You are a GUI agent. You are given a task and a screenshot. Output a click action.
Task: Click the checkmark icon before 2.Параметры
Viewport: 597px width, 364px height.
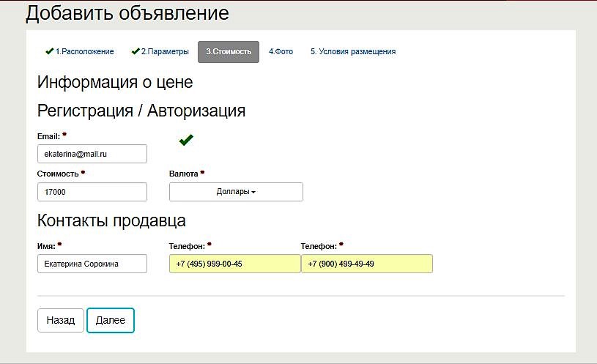[136, 51]
